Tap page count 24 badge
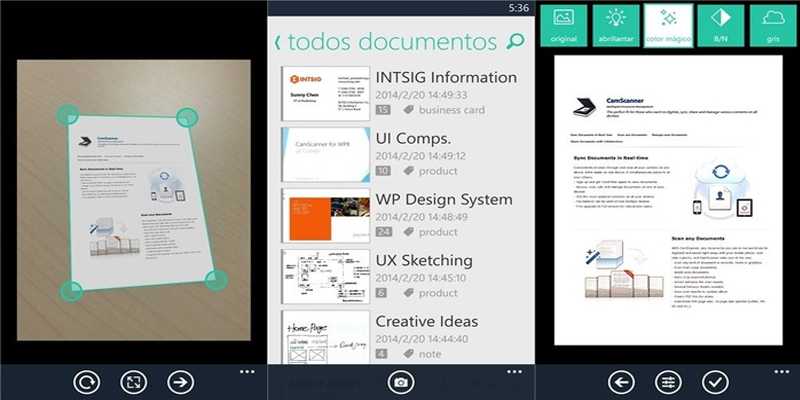 (384, 232)
